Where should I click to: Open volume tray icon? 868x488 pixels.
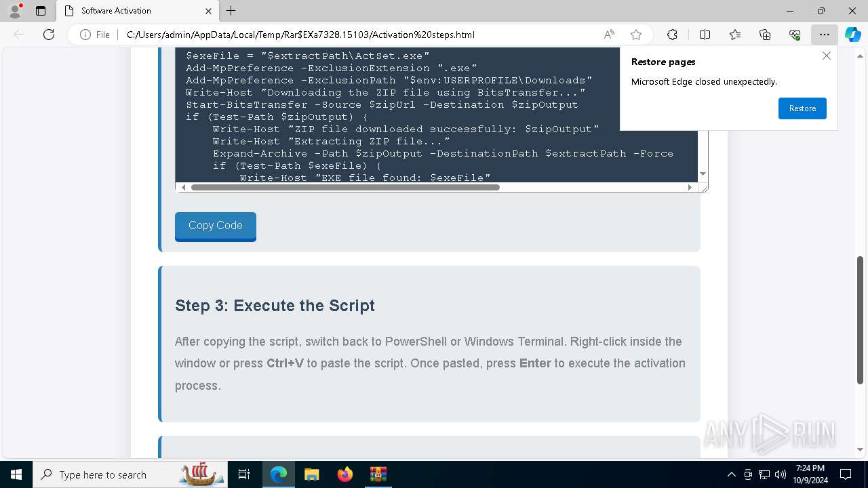[780, 474]
